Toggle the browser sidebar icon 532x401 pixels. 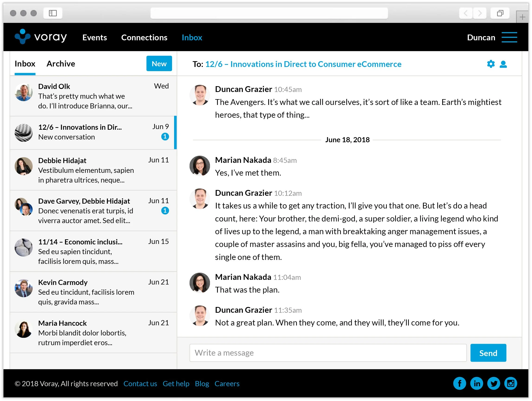coord(53,13)
